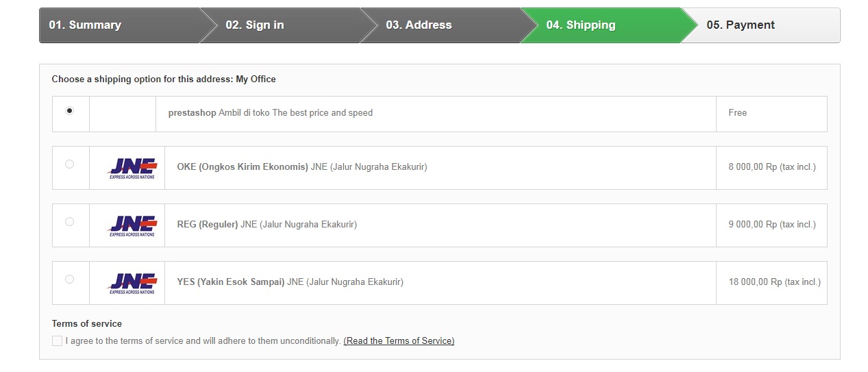Click the YES (Yakin Esok Sampai) description
This screenshot has width=868, height=372.
[290, 282]
